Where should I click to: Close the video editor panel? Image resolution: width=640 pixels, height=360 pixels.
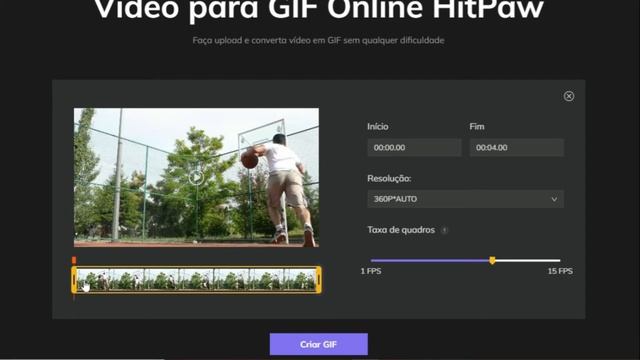click(x=569, y=96)
